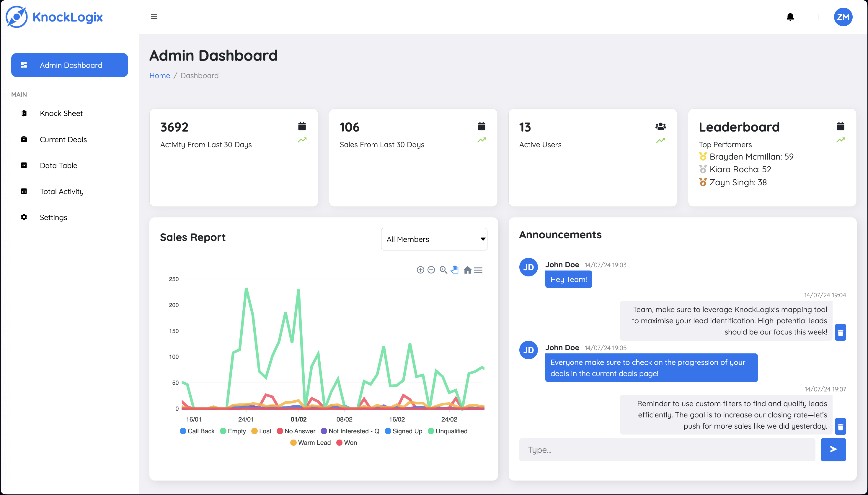Toggle Not Interested - Q legend series
Viewport: 868px width, 495px height.
pos(350,431)
